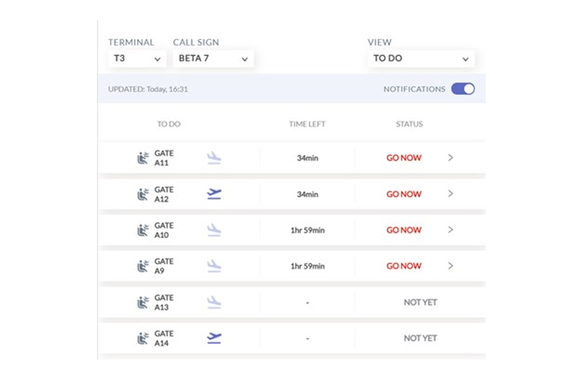Select the GATE A10 label
This screenshot has width=588, height=382.
164,230
